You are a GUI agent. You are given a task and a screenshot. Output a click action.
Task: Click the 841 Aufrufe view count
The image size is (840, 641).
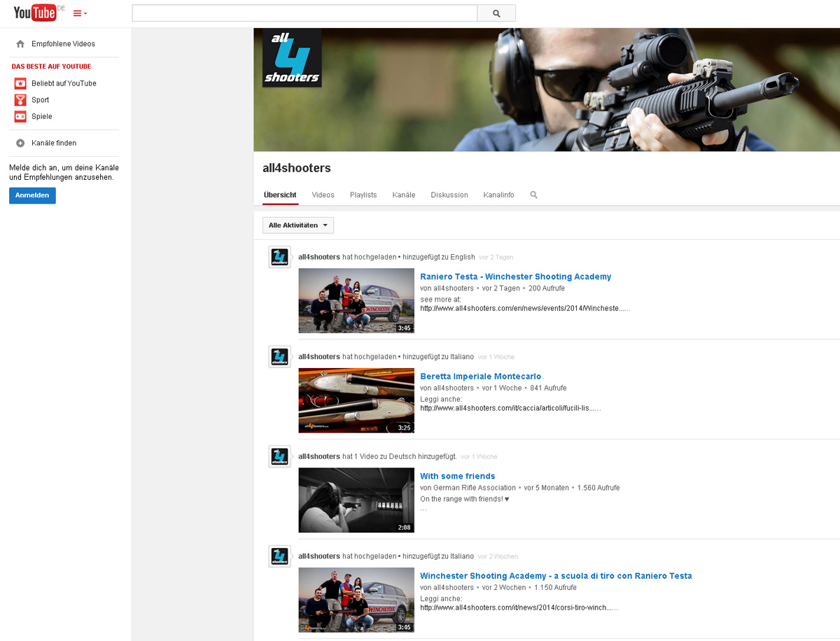click(x=548, y=388)
